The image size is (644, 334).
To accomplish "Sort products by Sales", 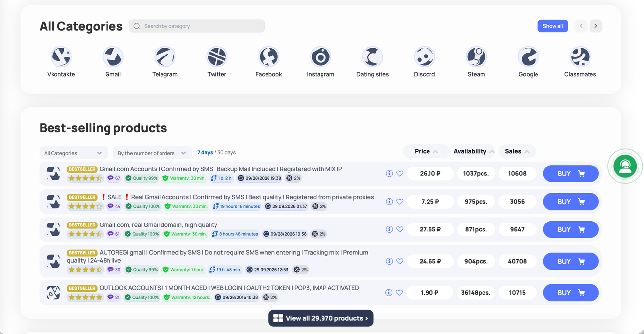I will (517, 151).
